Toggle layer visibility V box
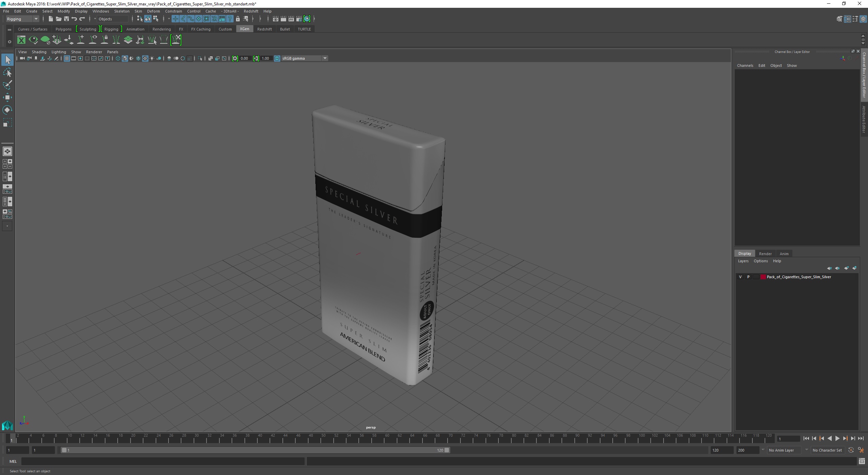The width and height of the screenshot is (868, 475). pyautogui.click(x=740, y=277)
